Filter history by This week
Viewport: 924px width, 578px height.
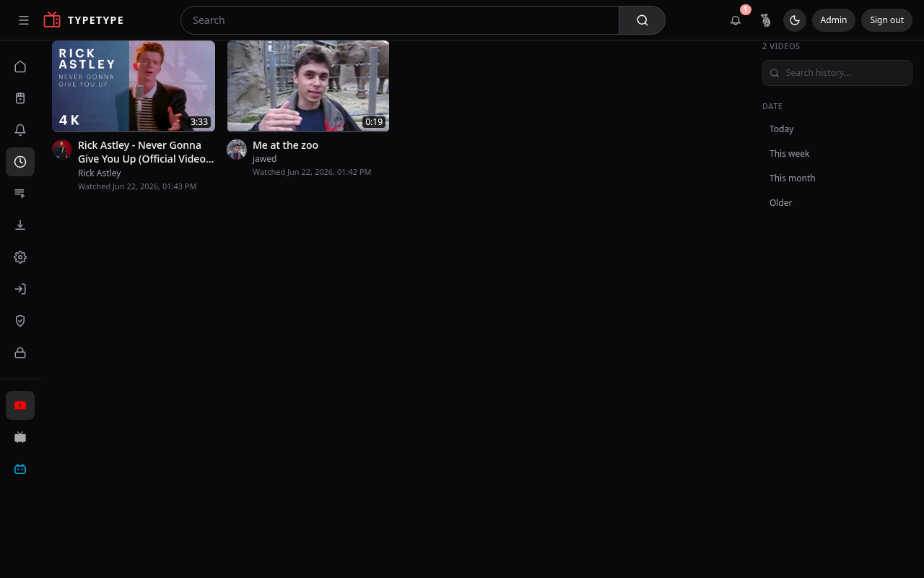(x=837, y=154)
